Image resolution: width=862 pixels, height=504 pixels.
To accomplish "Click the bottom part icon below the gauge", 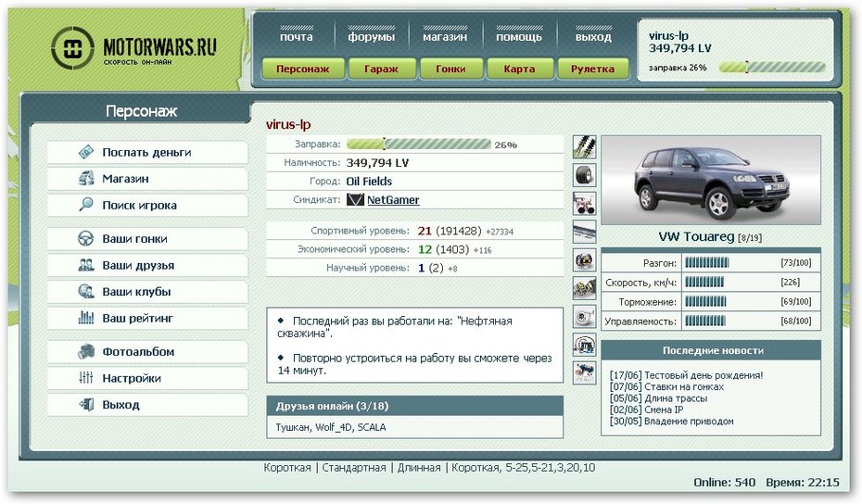I will (584, 373).
